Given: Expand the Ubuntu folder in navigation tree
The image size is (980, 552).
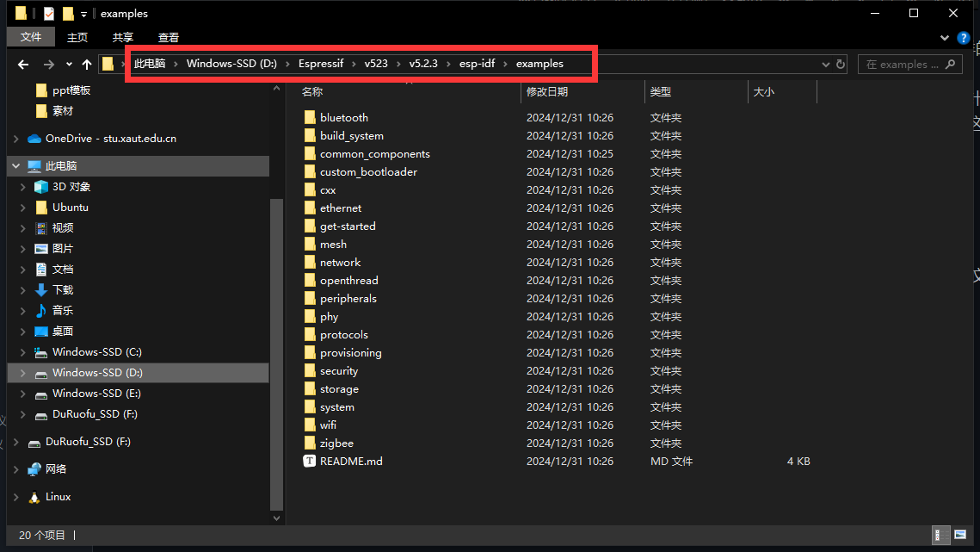Looking at the screenshot, I should click(x=22, y=208).
